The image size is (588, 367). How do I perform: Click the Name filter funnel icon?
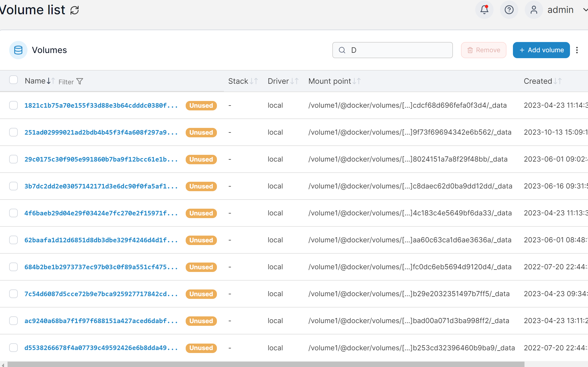click(80, 81)
